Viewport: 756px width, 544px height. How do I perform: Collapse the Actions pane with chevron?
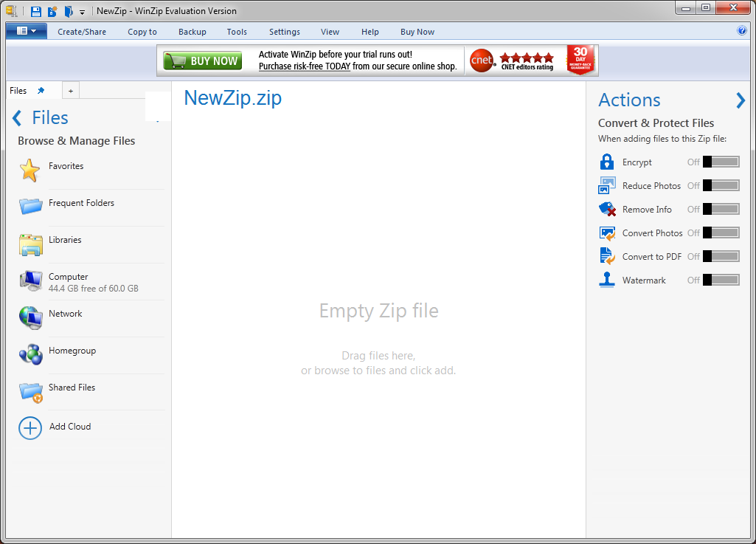point(741,100)
